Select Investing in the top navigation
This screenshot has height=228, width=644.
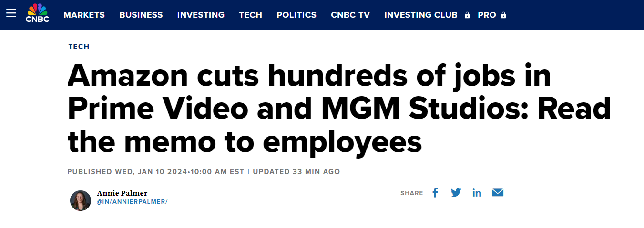201,15
